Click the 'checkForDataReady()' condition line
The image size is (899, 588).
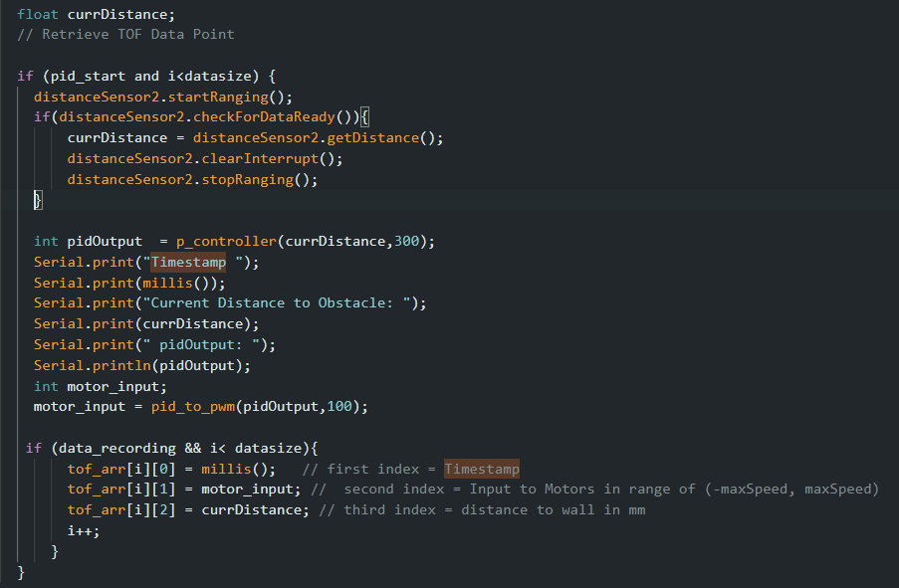tap(201, 117)
